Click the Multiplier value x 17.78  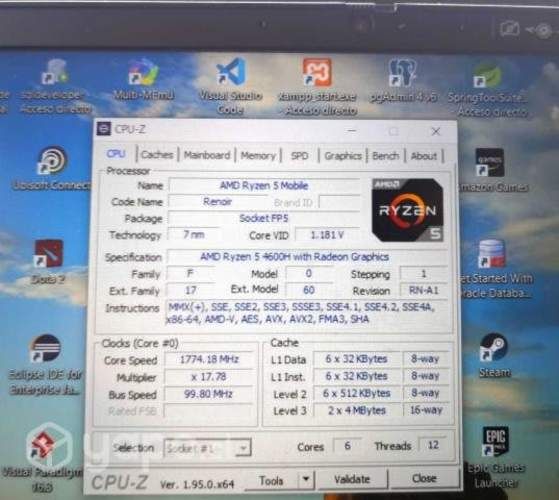pos(209,377)
